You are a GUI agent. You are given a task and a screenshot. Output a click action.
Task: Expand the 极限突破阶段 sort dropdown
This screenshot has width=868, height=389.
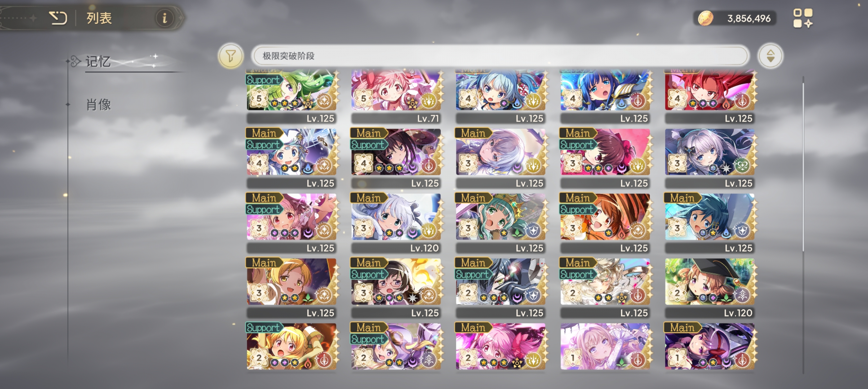(x=500, y=56)
